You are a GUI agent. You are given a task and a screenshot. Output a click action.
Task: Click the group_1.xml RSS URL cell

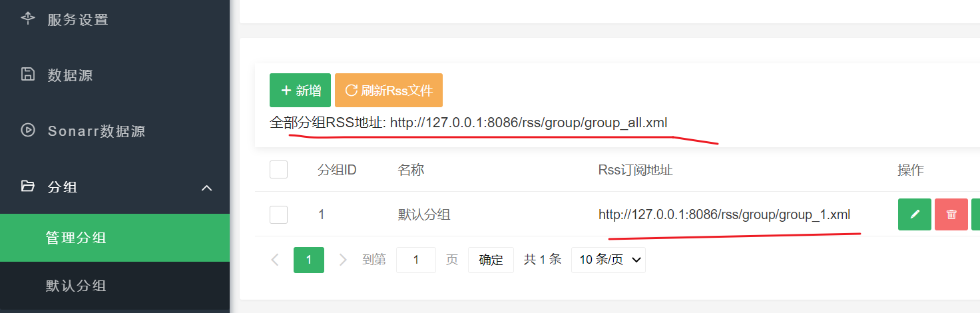[x=724, y=214]
